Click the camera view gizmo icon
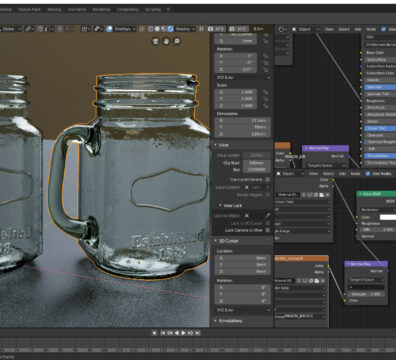The height and width of the screenshot is (360, 396). (156, 41)
